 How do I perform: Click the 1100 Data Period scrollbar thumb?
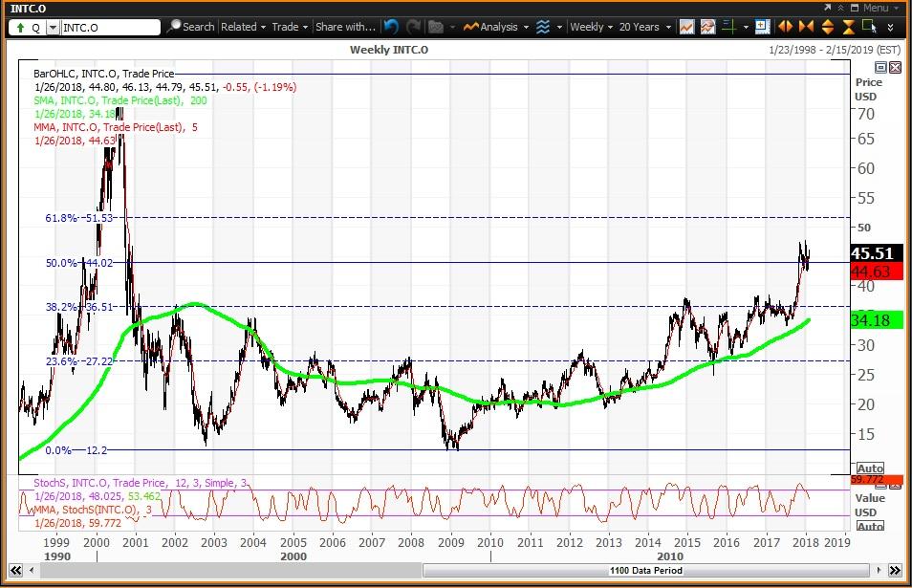click(646, 571)
